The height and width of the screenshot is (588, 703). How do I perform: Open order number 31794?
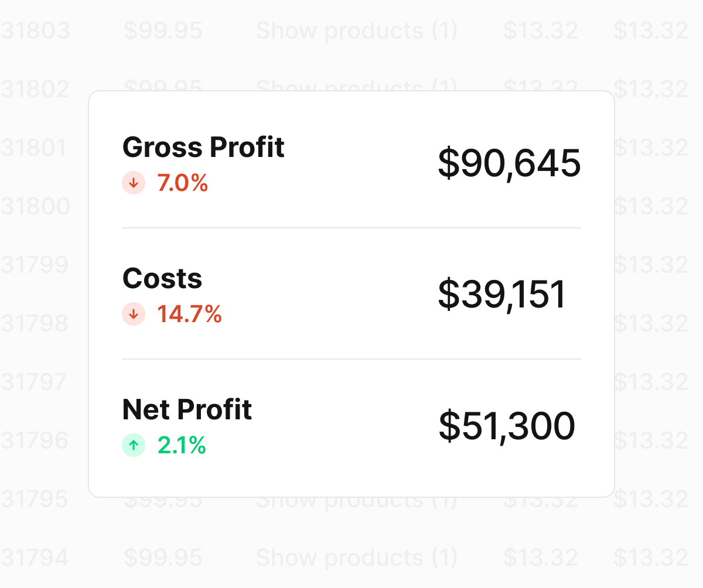(35, 558)
